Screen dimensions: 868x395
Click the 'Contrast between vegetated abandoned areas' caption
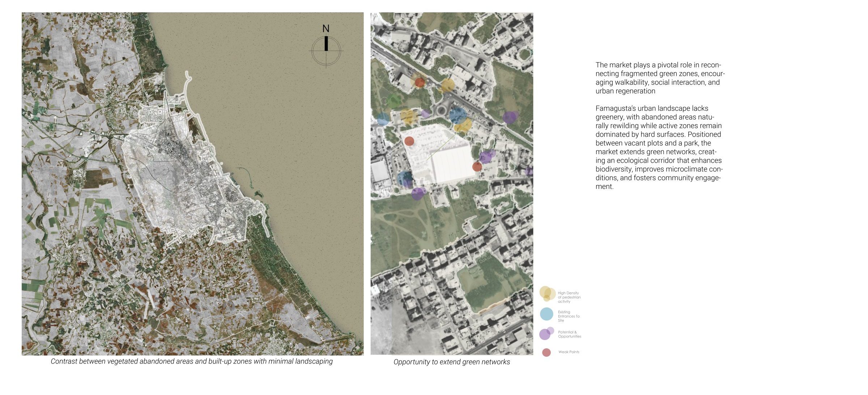click(192, 361)
